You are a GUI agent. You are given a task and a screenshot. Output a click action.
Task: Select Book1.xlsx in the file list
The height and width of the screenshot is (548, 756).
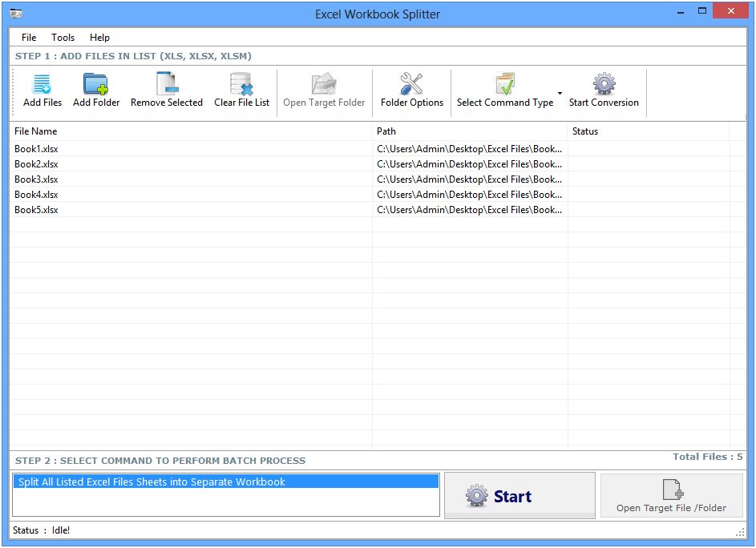tap(36, 149)
